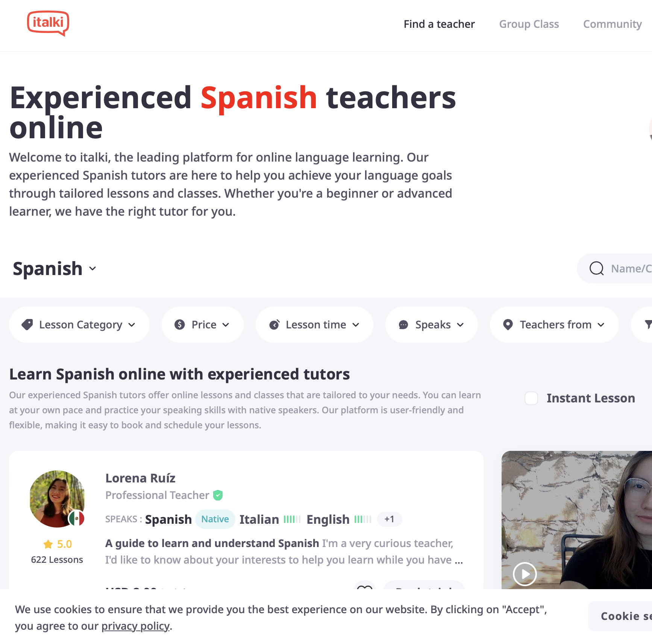
Task: Click 'A guide to learn and understand Spanish' text
Action: coord(212,543)
